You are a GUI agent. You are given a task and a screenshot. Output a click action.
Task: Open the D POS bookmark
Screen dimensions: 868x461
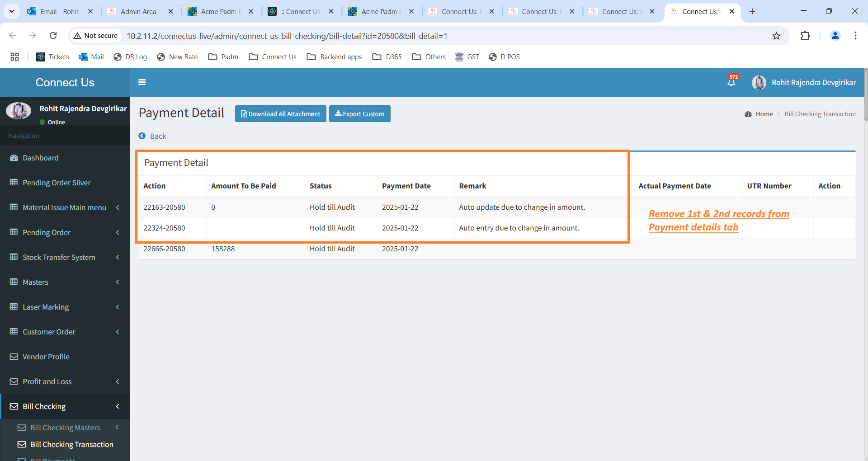pyautogui.click(x=504, y=56)
